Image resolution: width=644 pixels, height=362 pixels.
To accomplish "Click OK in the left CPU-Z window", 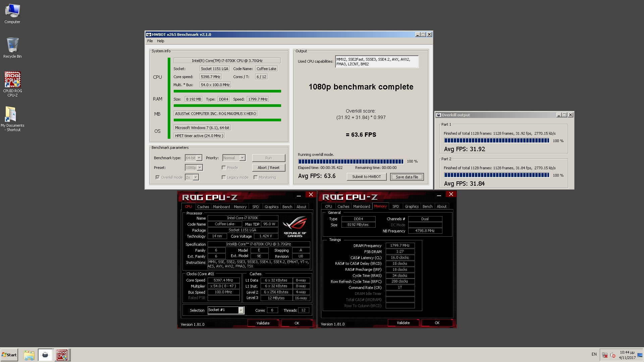I will tap(297, 323).
